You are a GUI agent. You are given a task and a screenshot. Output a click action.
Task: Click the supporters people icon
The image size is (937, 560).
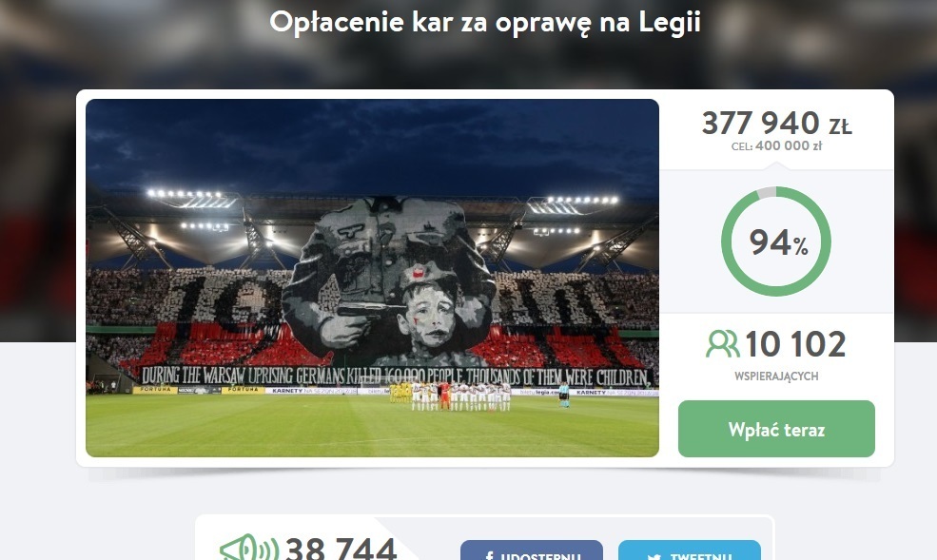pyautogui.click(x=722, y=344)
